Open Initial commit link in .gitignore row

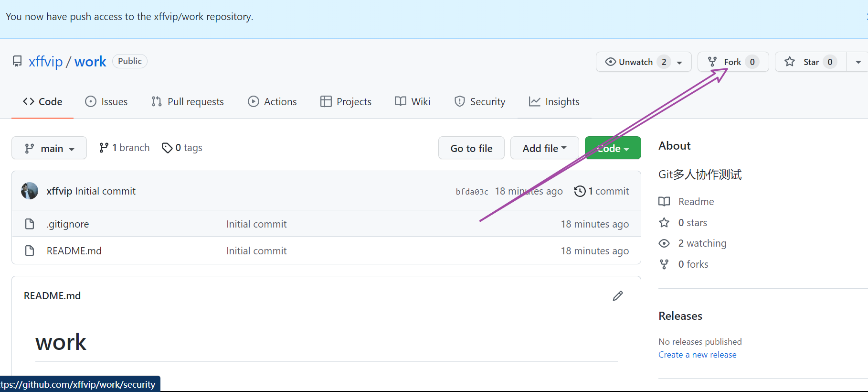(256, 224)
